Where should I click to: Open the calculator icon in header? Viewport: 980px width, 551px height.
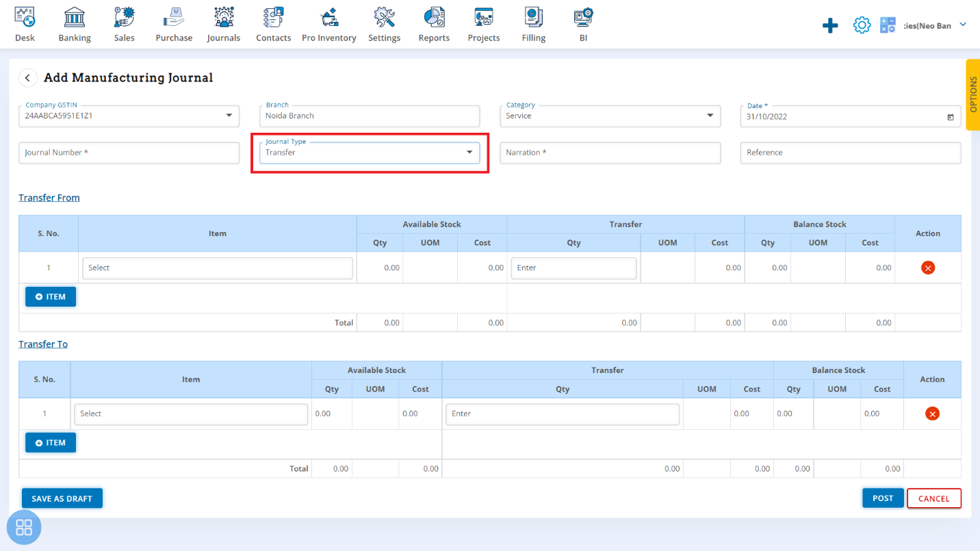click(888, 25)
